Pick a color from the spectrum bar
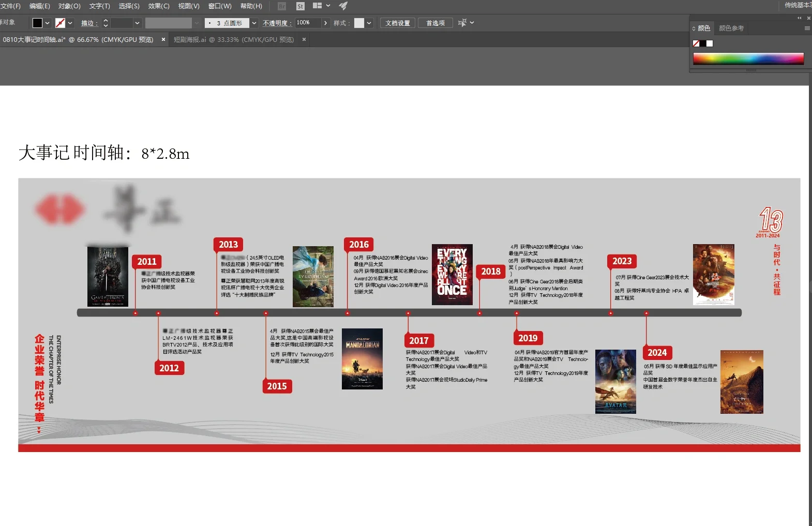This screenshot has width=812, height=526. pos(748,58)
